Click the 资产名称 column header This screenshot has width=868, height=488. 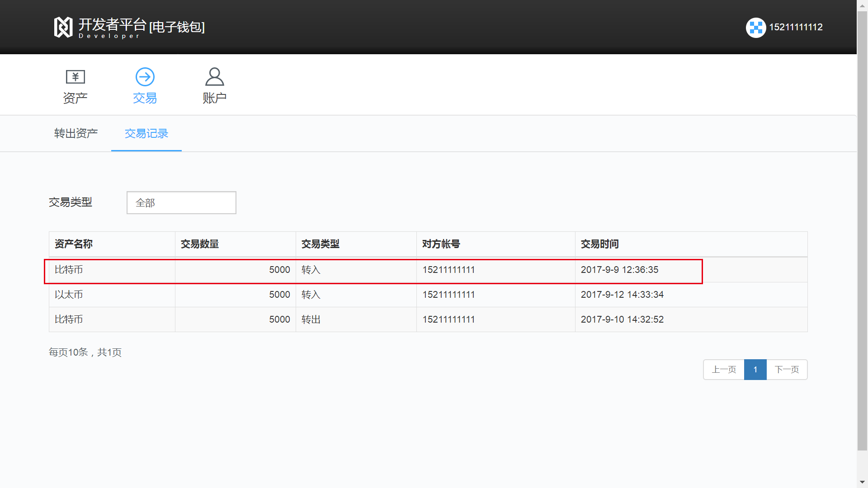(x=73, y=244)
